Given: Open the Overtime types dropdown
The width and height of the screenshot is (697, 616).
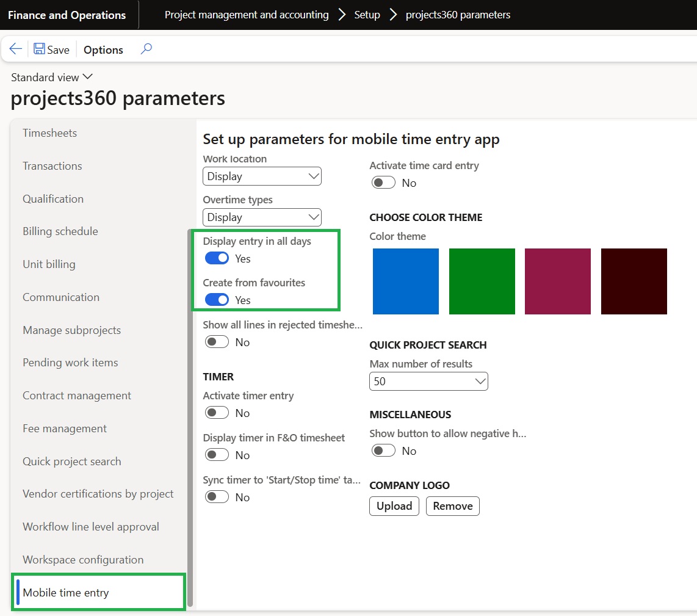Looking at the screenshot, I should 262,217.
